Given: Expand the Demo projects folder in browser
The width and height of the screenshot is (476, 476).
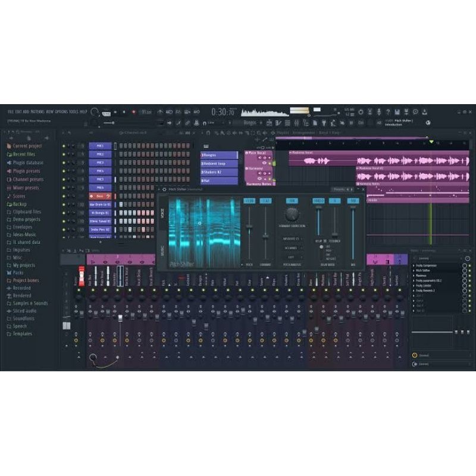Looking at the screenshot, I should [23, 219].
